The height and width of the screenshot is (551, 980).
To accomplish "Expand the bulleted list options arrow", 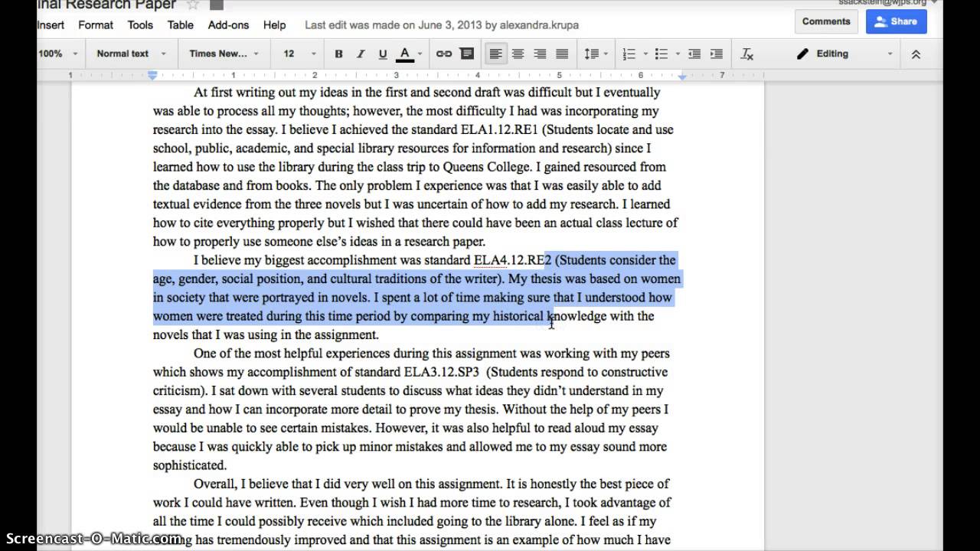I will (678, 54).
